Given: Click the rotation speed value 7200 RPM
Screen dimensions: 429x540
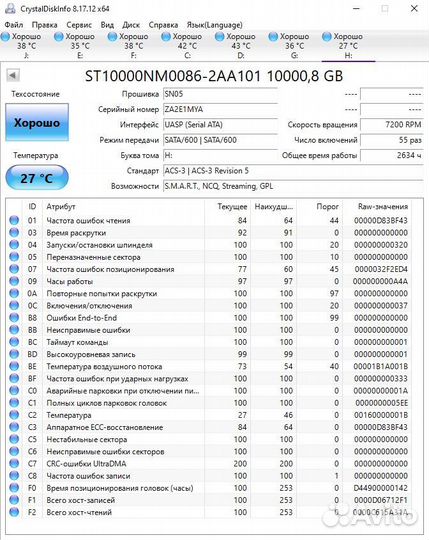Looking at the screenshot, I should [x=392, y=125].
